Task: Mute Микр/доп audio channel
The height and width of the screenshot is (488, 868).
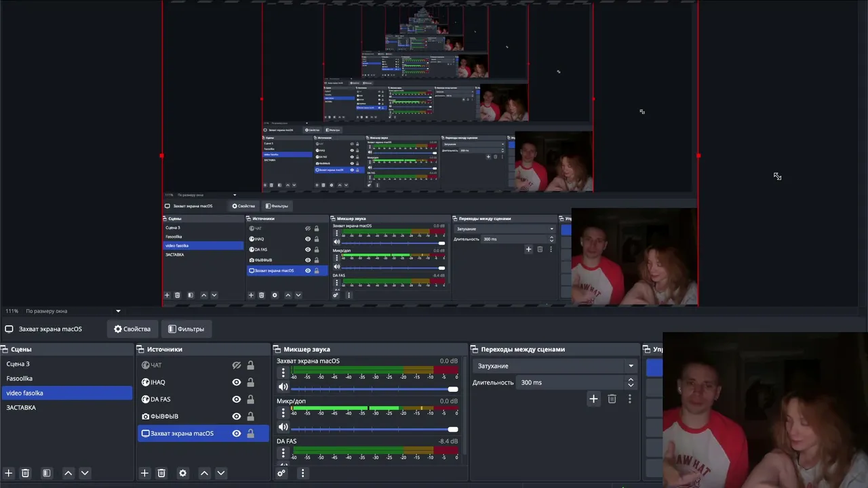Action: click(x=283, y=428)
